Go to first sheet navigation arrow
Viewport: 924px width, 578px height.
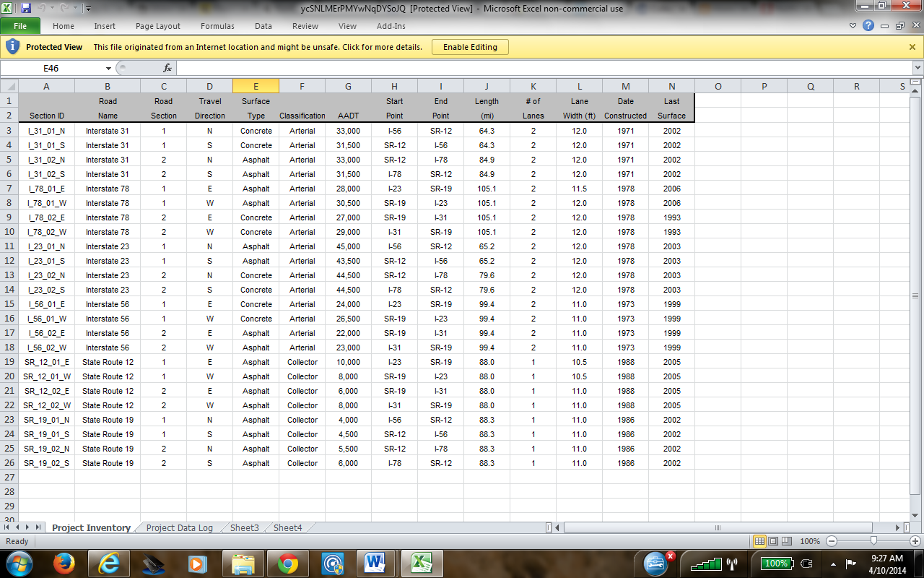7,528
